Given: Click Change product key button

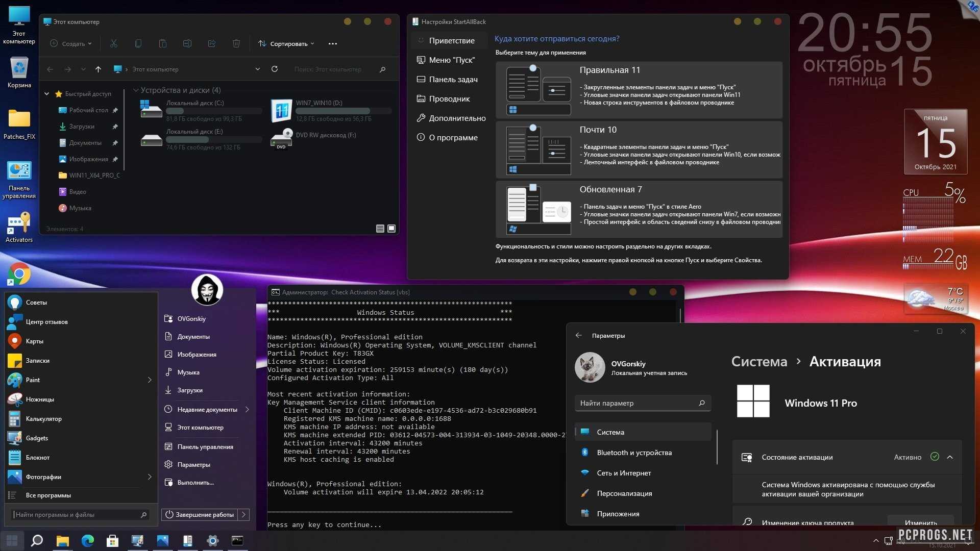Looking at the screenshot, I should tap(921, 521).
